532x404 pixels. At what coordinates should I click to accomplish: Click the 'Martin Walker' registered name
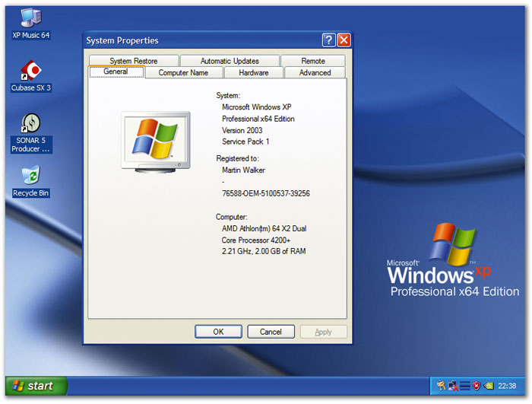pyautogui.click(x=243, y=170)
